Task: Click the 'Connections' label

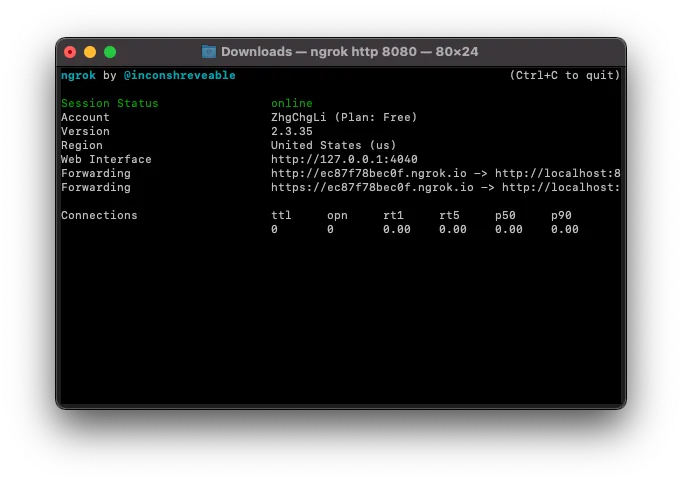Action: 99,215
